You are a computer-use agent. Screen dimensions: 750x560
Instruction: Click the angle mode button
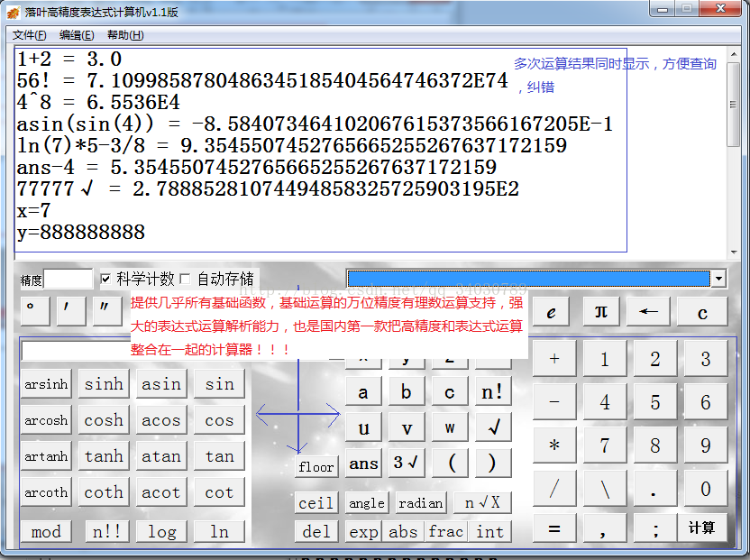click(368, 502)
